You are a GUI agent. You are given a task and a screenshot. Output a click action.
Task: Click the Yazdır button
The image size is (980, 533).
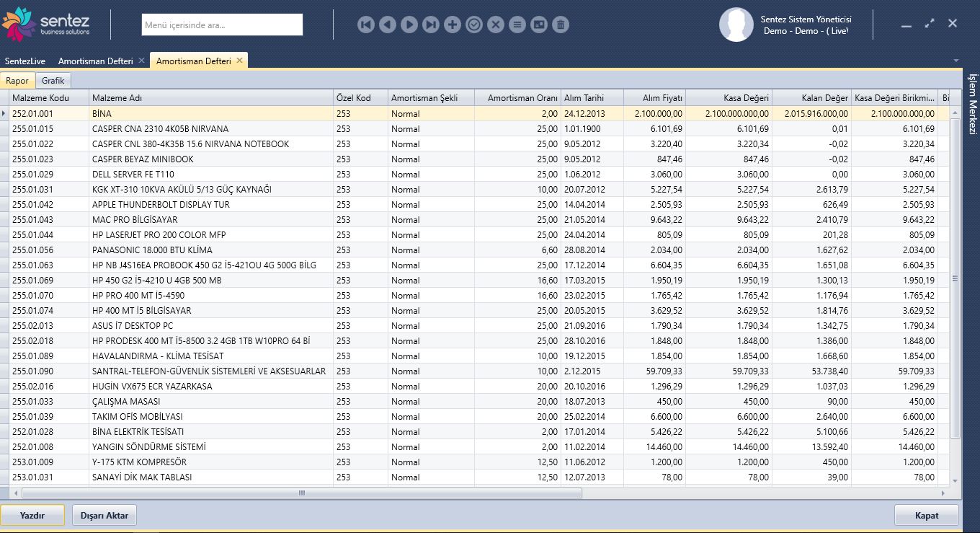(x=32, y=515)
